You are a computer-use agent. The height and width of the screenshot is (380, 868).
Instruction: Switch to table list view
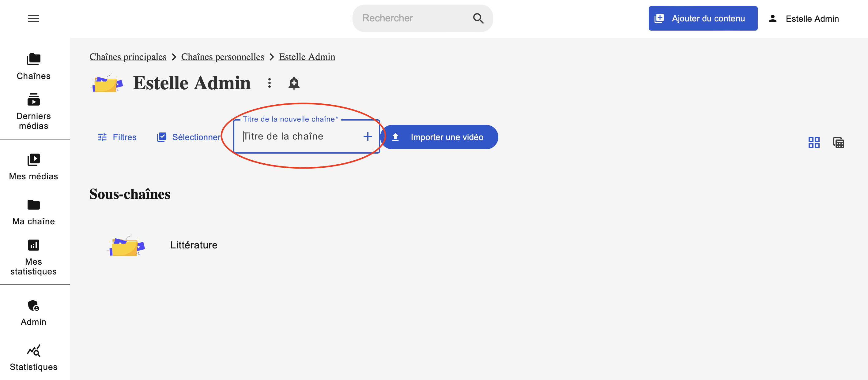pyautogui.click(x=838, y=142)
